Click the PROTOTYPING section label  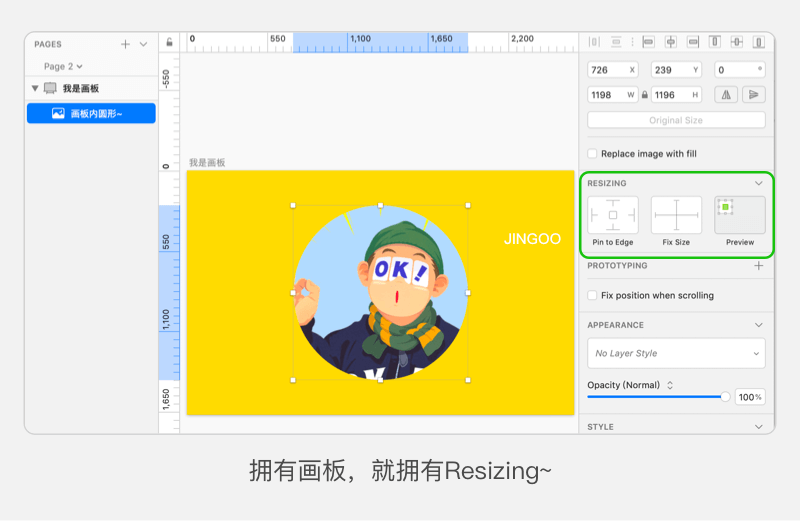coord(617,266)
